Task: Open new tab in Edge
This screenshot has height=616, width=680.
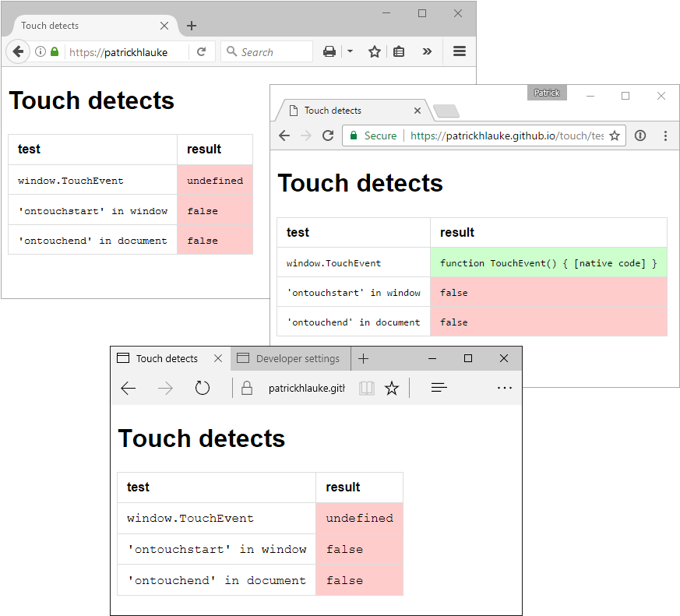Action: point(364,358)
